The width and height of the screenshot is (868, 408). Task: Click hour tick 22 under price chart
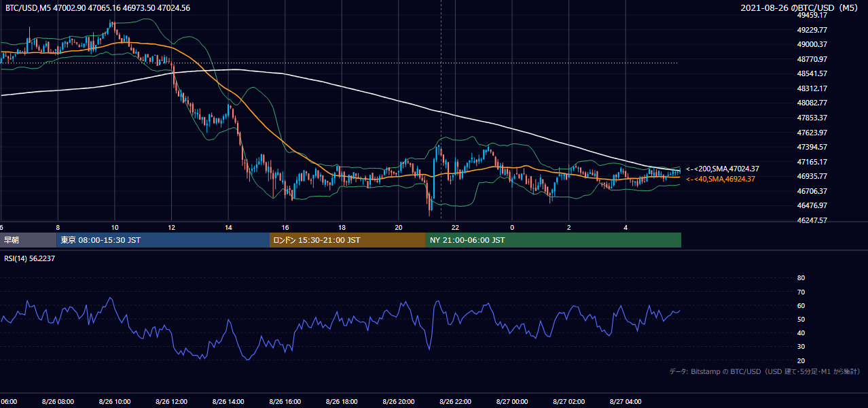(455, 228)
